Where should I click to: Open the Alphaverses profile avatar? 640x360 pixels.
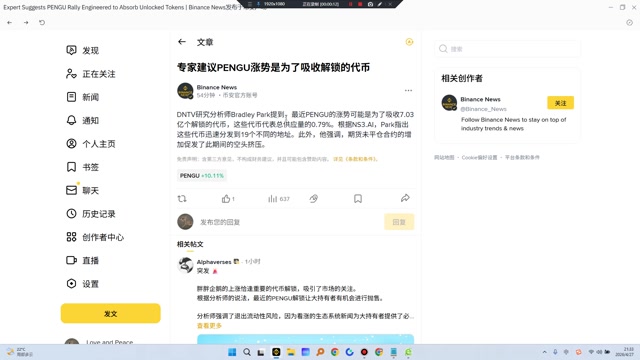[x=185, y=265]
